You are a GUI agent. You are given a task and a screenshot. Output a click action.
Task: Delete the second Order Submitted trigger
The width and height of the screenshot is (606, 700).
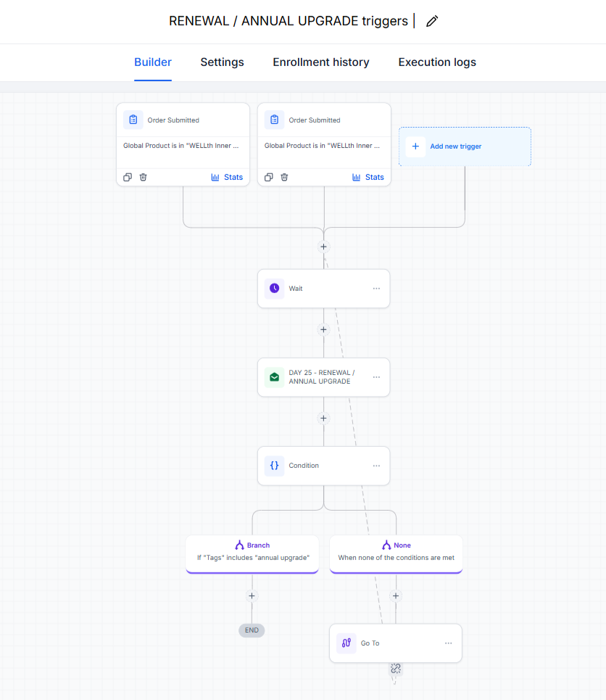pyautogui.click(x=284, y=177)
